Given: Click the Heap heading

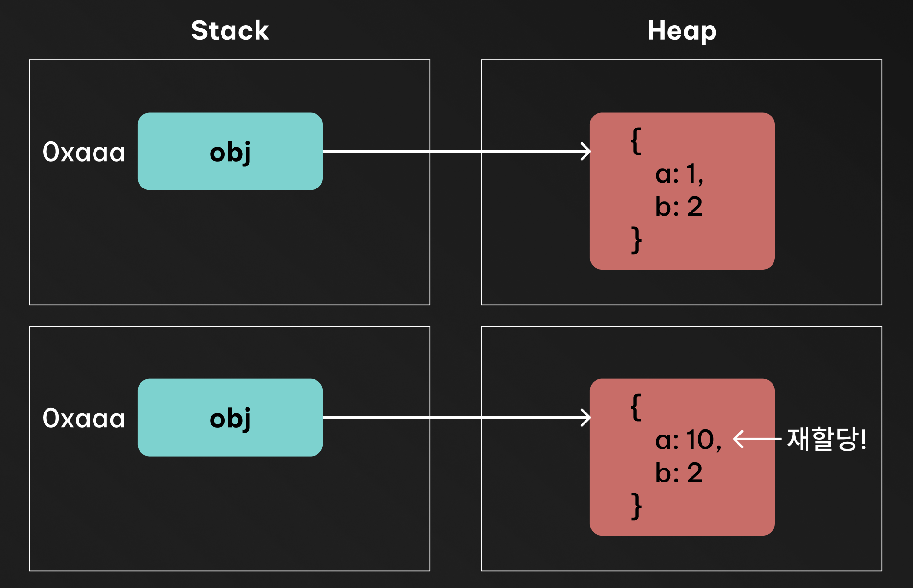Looking at the screenshot, I should (x=681, y=31).
